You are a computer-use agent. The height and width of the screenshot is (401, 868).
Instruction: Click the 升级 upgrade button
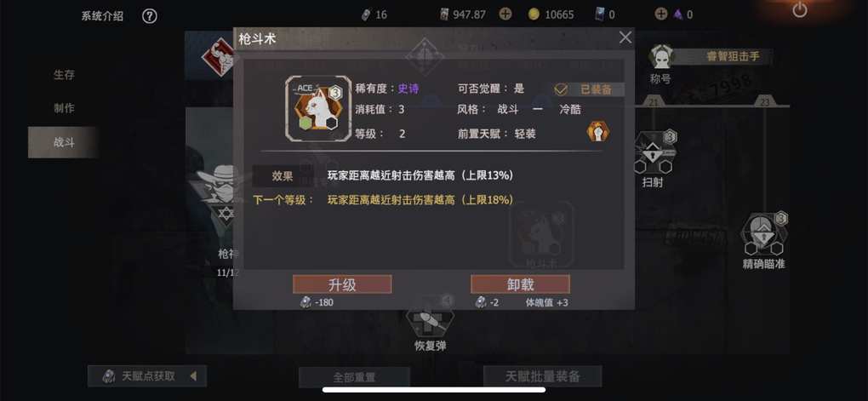point(342,284)
